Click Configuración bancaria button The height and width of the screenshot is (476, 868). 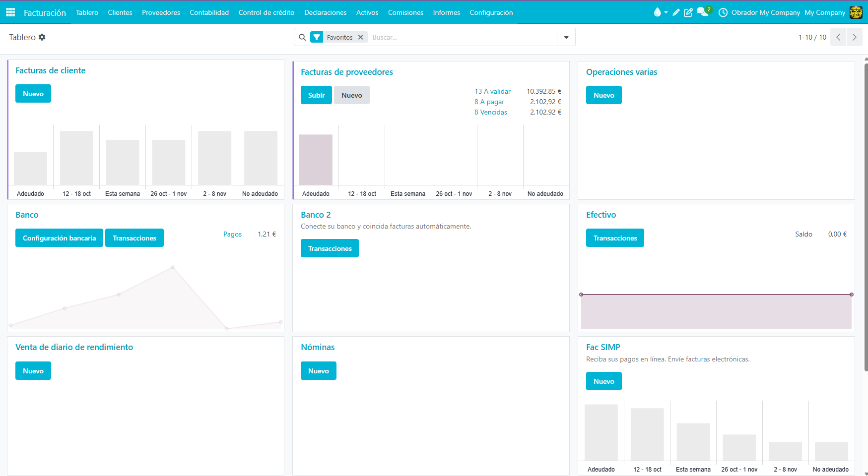click(59, 238)
